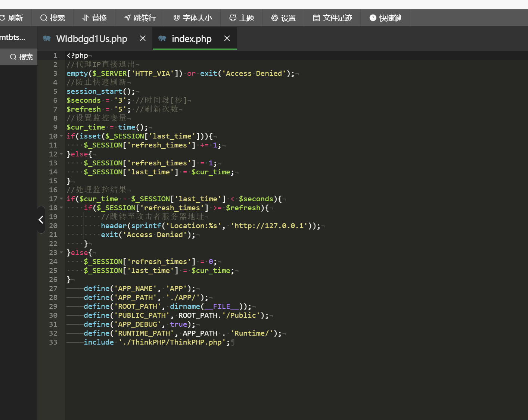The height and width of the screenshot is (420, 528).
Task: Click the theme brush icon
Action: point(233,18)
